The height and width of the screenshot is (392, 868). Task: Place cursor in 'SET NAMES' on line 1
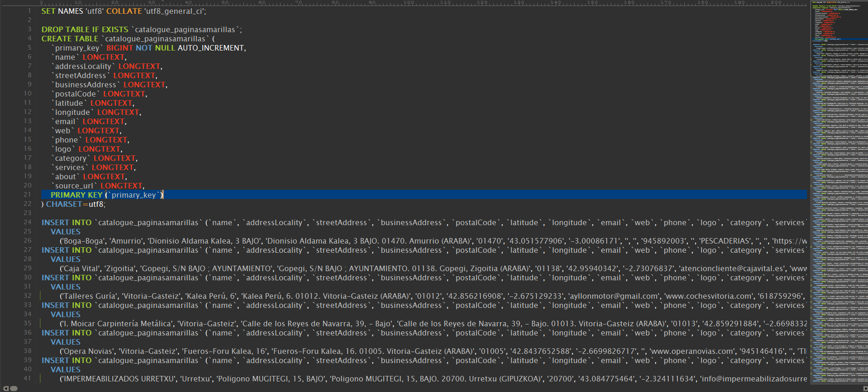(62, 11)
